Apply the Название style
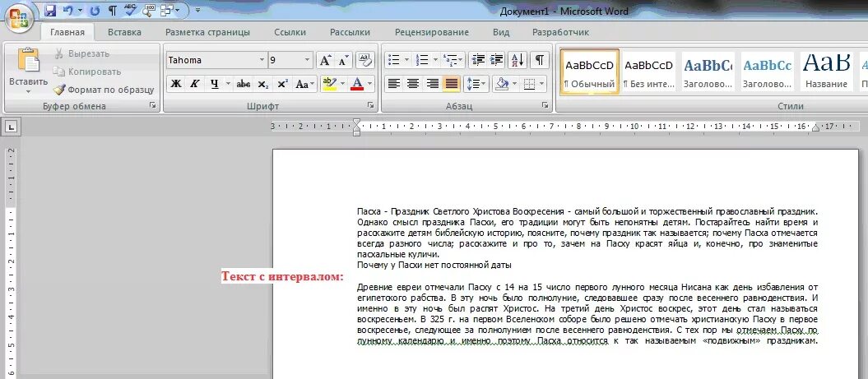This screenshot has width=868, height=379. coord(827,72)
